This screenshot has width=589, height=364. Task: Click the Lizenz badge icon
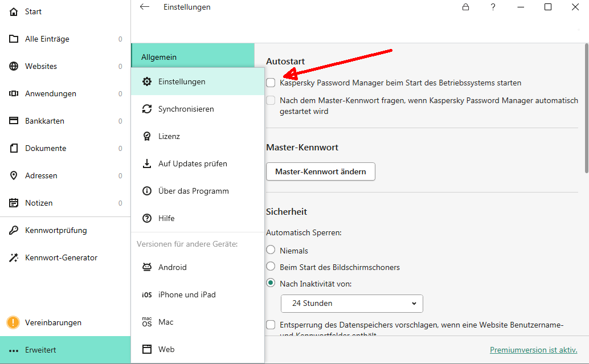point(147,136)
